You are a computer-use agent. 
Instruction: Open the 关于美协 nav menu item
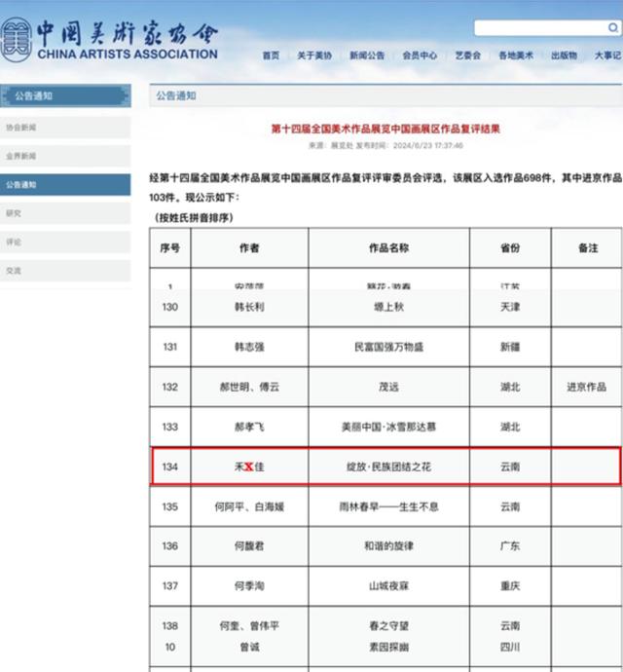[314, 56]
